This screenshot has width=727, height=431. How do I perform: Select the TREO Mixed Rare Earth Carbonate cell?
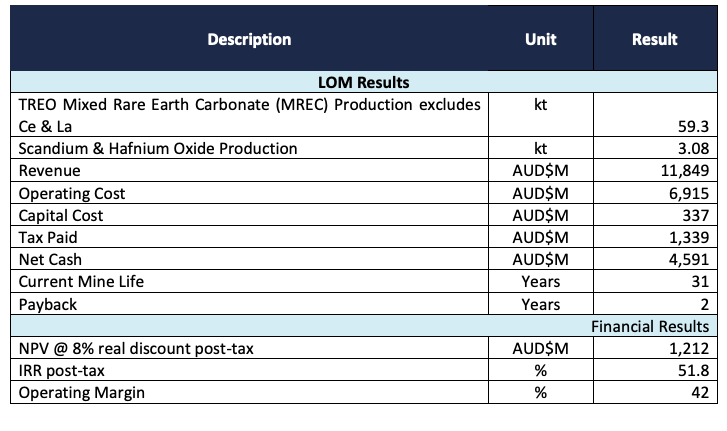coord(249,115)
